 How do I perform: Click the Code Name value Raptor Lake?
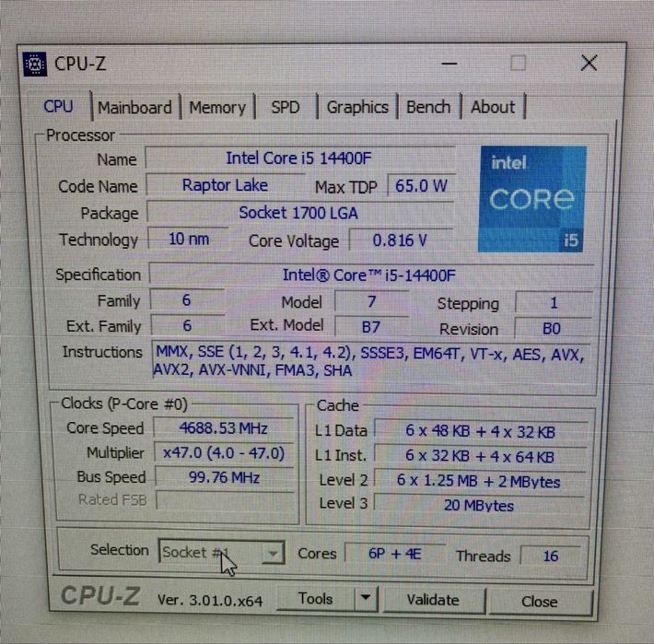226,185
